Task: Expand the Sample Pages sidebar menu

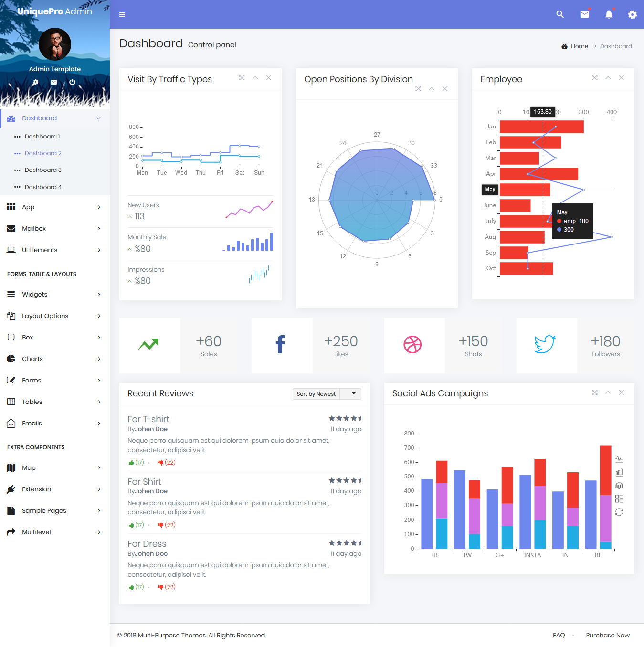Action: point(55,511)
